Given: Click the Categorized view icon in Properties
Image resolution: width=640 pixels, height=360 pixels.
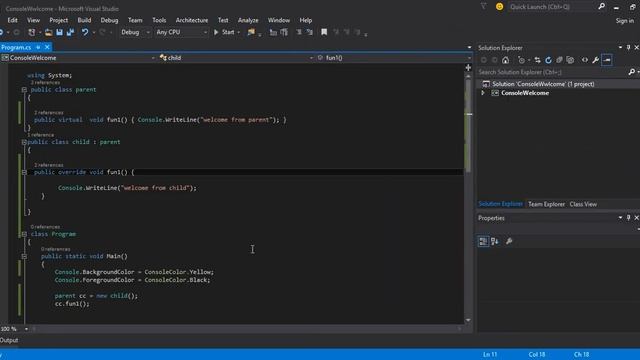Looking at the screenshot, I should click(483, 241).
